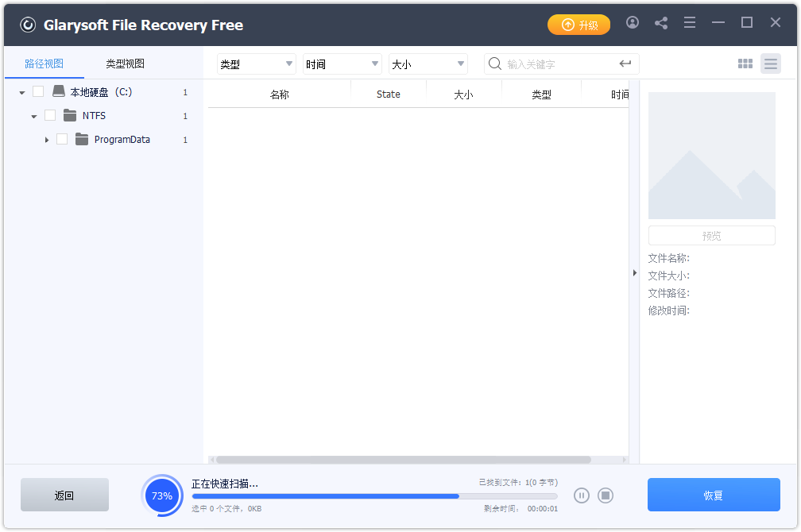The height and width of the screenshot is (532, 801).
Task: Click the 返回 back button
Action: pyautogui.click(x=64, y=495)
